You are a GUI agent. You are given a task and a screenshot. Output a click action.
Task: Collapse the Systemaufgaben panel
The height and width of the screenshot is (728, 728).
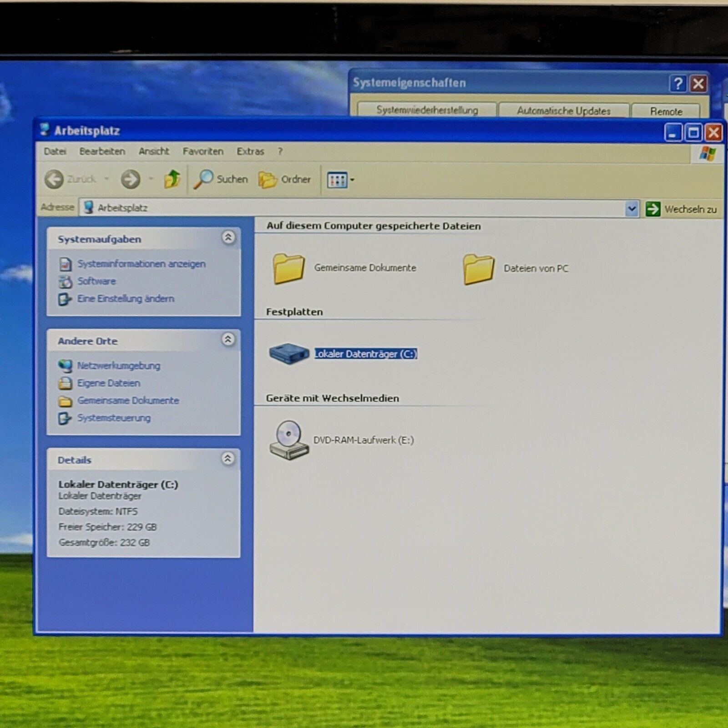click(x=228, y=238)
